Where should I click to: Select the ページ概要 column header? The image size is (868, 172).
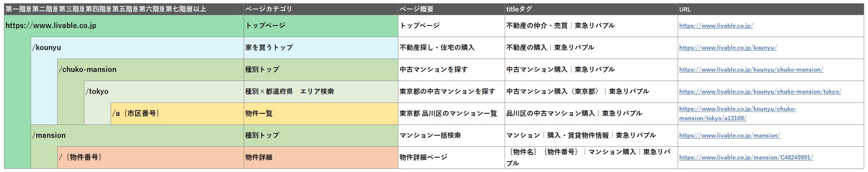(x=416, y=9)
